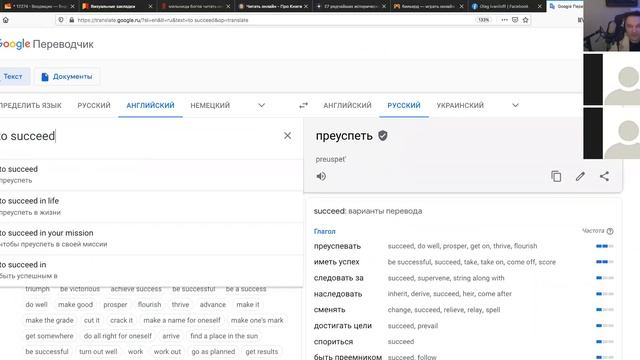
Task: Click synonym chip "arrive"
Action: (x=171, y=336)
